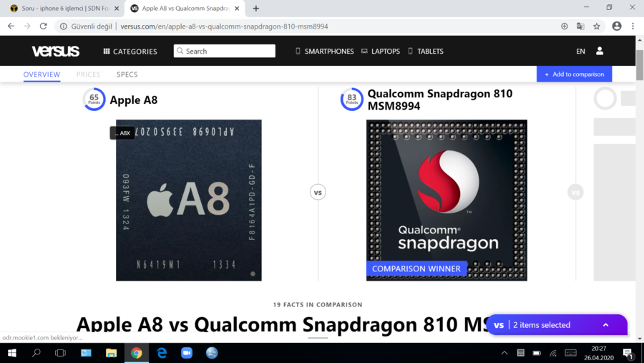
Task: Bookmark this page with the star
Action: (597, 26)
